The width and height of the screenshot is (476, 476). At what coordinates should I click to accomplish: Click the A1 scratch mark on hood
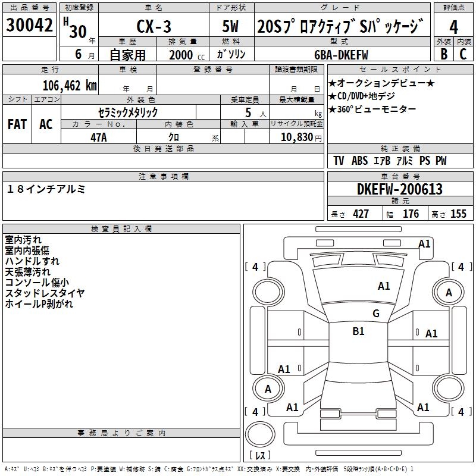tap(384, 286)
